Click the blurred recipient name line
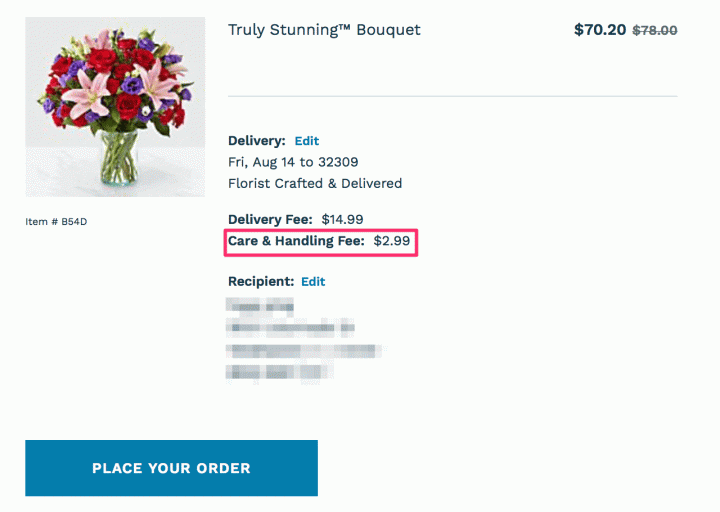The width and height of the screenshot is (720, 512). [x=260, y=307]
